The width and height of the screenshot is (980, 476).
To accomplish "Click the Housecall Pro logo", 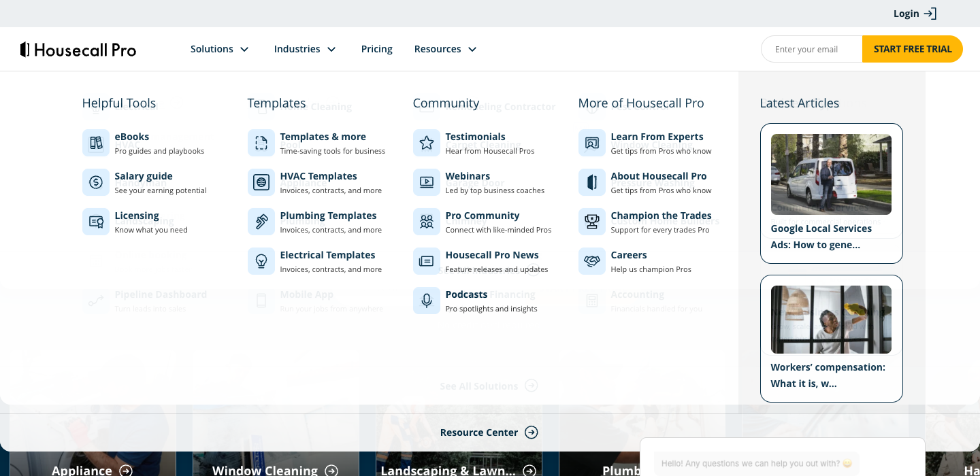I will pyautogui.click(x=78, y=49).
